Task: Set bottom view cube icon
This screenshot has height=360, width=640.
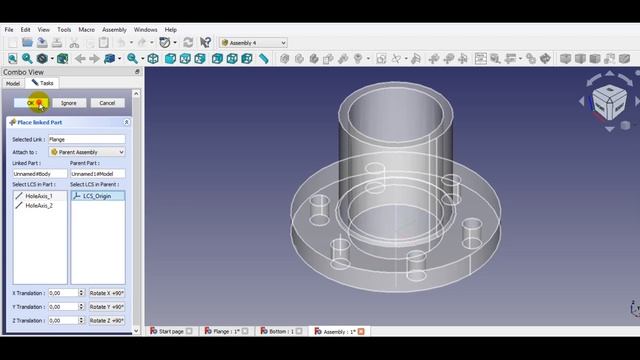Action: tap(232, 59)
